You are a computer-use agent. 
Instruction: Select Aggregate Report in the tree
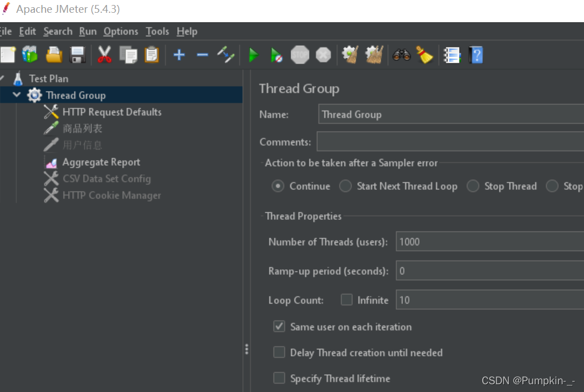[x=101, y=162]
